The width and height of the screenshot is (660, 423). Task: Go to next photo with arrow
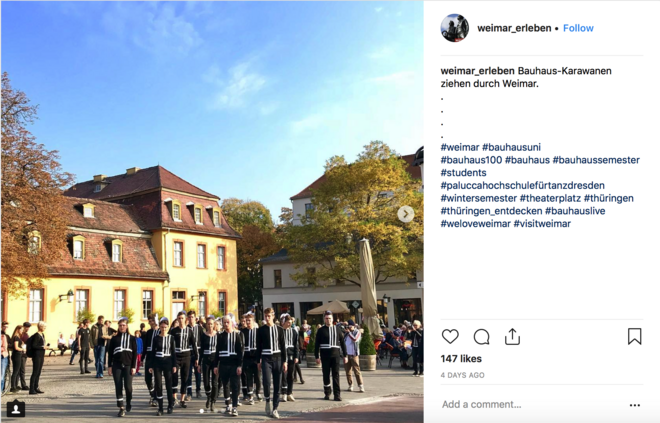tap(406, 214)
